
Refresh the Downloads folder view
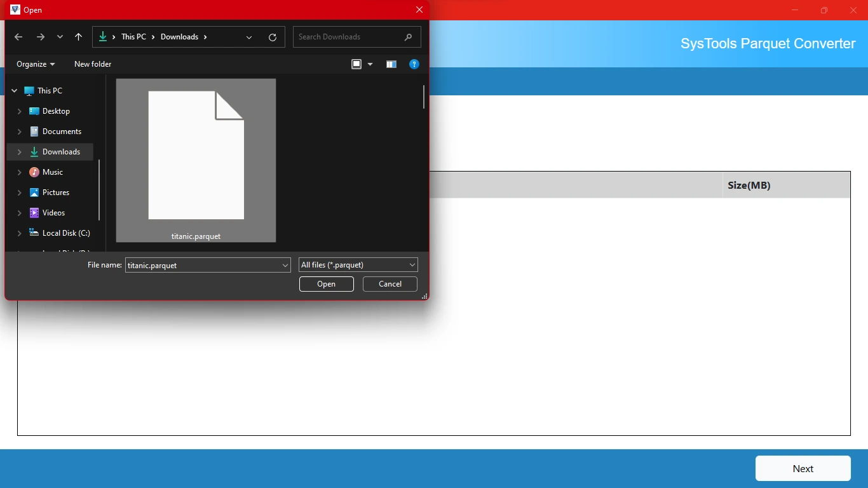click(273, 37)
